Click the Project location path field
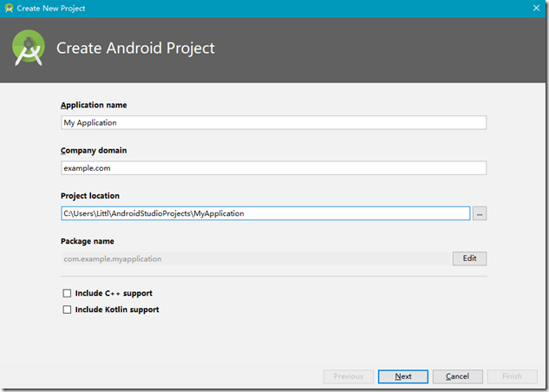Image resolution: width=549 pixels, height=392 pixels. click(x=265, y=213)
